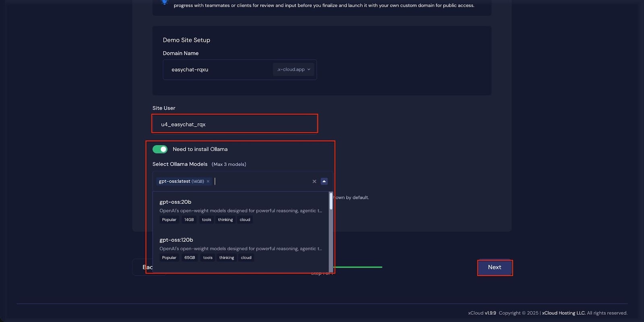This screenshot has width=644, height=322.
Task: Click the 14GB tag under gpt-oss:20b
Action: tap(189, 220)
